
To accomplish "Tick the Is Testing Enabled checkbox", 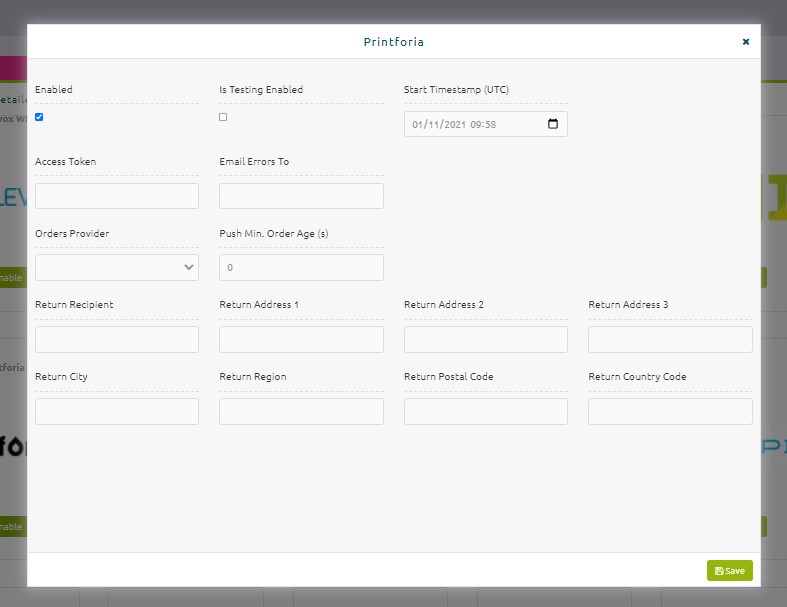I will (x=223, y=117).
